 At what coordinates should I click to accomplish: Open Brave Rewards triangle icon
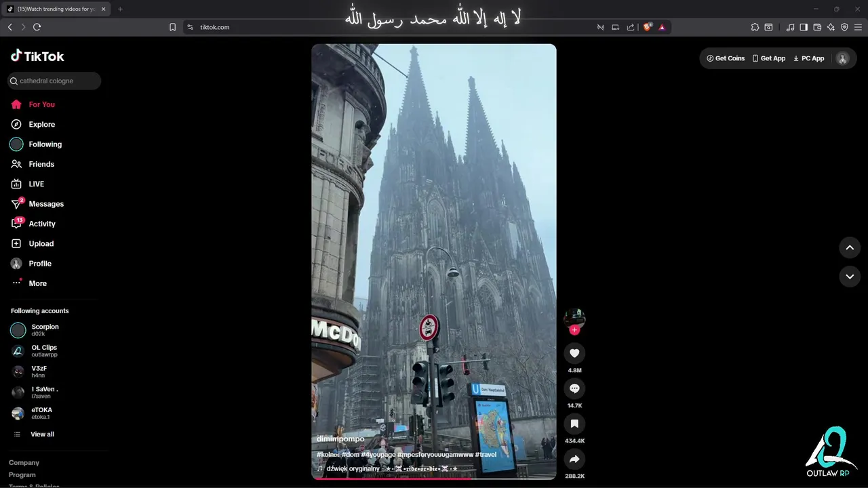pos(662,27)
